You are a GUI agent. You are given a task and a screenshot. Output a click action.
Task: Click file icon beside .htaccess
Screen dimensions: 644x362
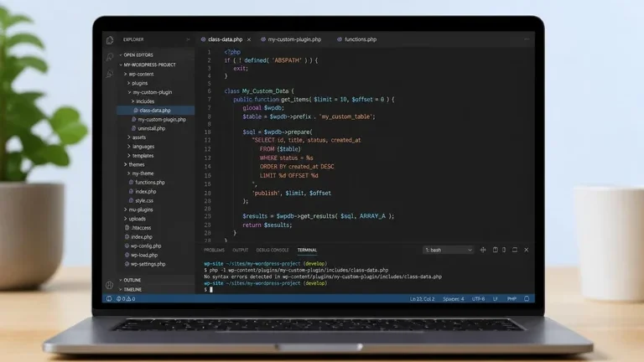pyautogui.click(x=127, y=227)
